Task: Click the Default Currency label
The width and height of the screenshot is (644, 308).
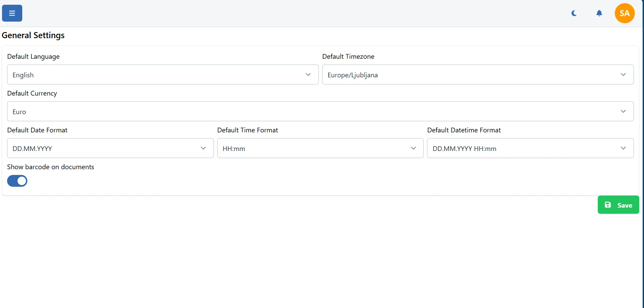Action: pos(32,94)
